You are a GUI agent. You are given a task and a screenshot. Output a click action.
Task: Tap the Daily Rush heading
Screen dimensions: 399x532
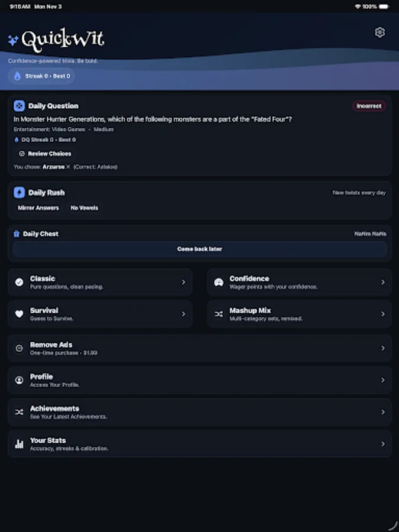tap(47, 192)
